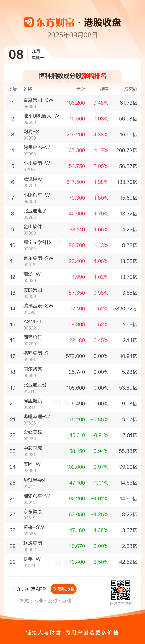Select the 比亚迪股份 stock name
Screen dimensions: 145x644
35,385
